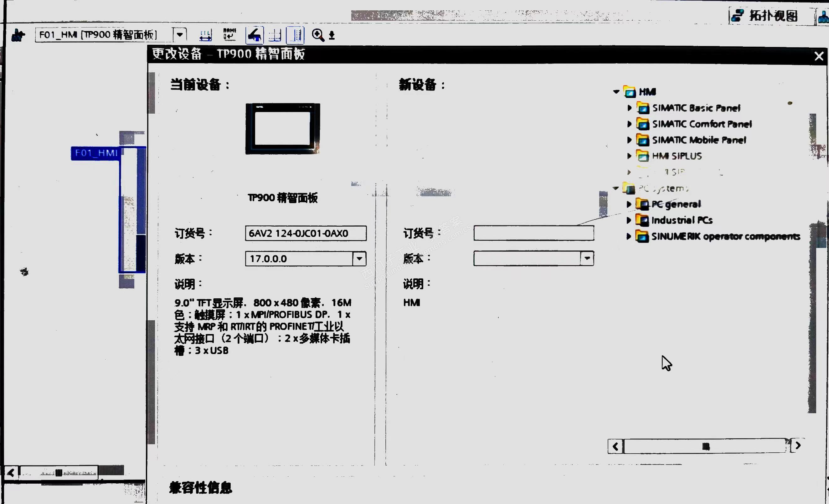Expand the SIMATIC Comfort Panel folder
The width and height of the screenshot is (829, 504).
[629, 124]
